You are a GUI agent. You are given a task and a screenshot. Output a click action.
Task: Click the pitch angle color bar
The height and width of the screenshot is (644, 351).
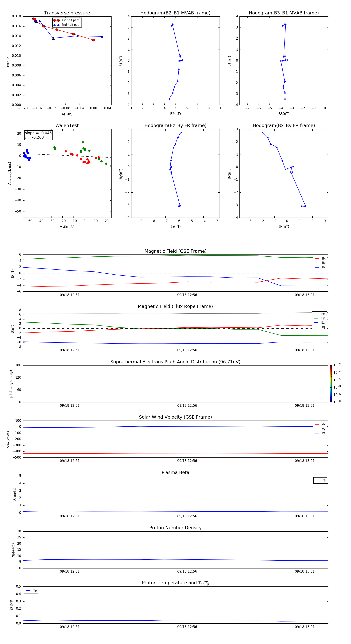pos(331,384)
